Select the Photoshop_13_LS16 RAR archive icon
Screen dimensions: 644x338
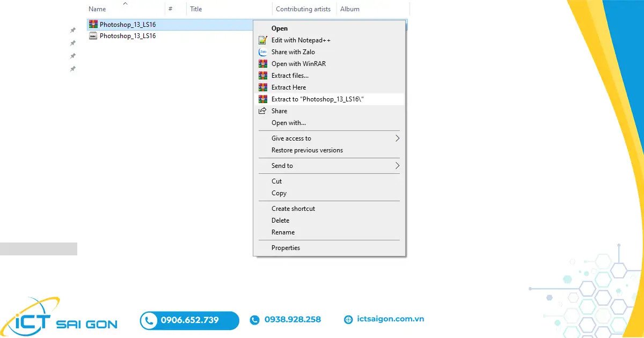tap(93, 24)
